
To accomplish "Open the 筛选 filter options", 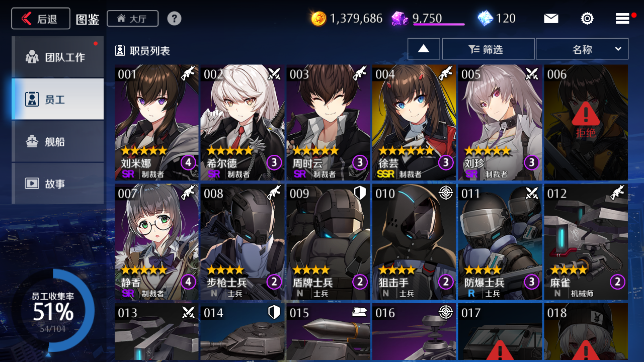I will pyautogui.click(x=488, y=49).
